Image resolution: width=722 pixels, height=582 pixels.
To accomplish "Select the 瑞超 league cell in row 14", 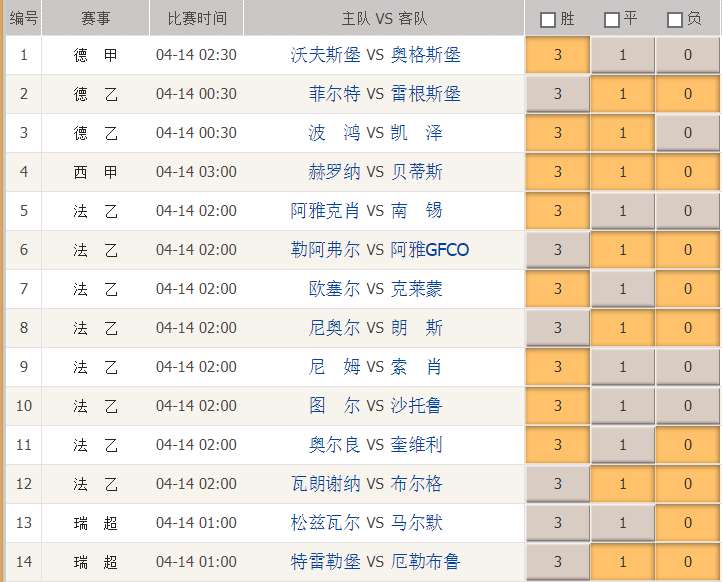I will [x=95, y=562].
